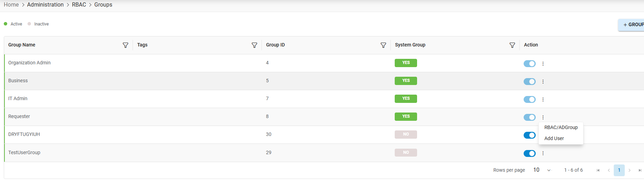644x181 pixels.
Task: Open actions menu for IT Admin
Action: [543, 99]
